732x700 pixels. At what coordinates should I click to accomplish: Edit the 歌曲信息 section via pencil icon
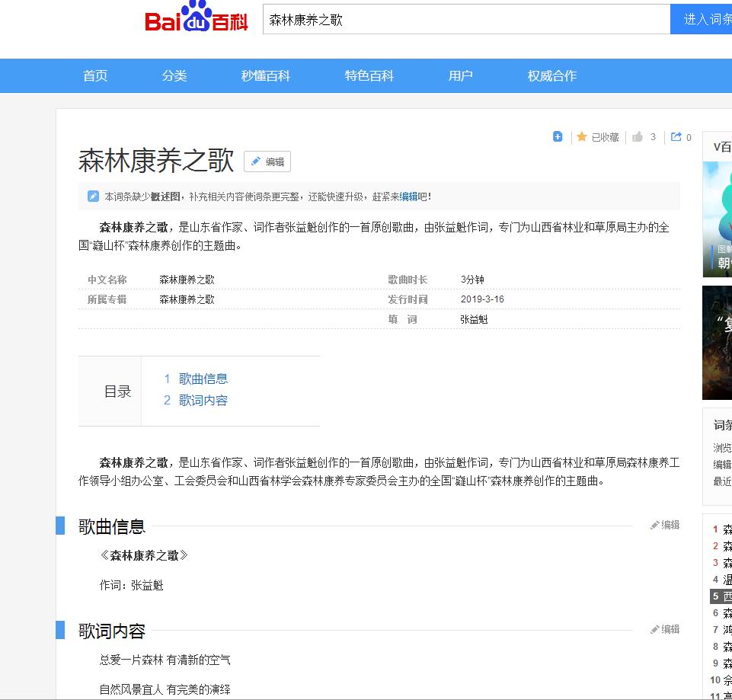click(655, 525)
